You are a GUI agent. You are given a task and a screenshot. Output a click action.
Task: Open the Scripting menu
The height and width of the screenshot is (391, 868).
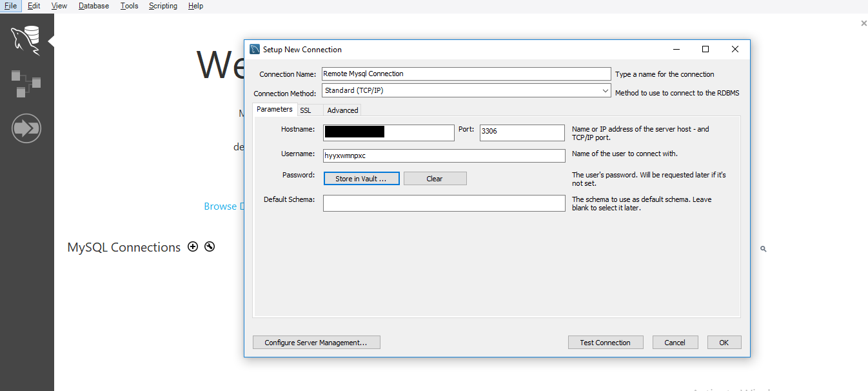163,6
